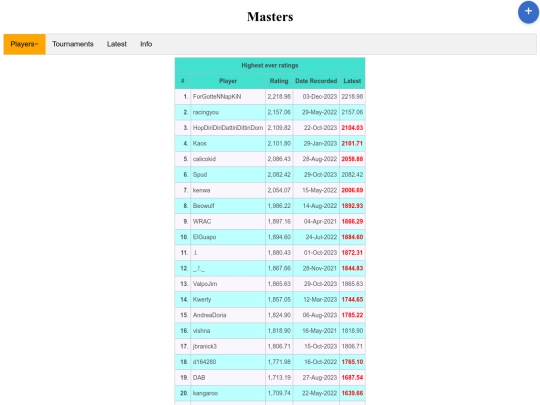Click red latest rating 1866.29
The width and height of the screenshot is (540, 405).
click(352, 221)
